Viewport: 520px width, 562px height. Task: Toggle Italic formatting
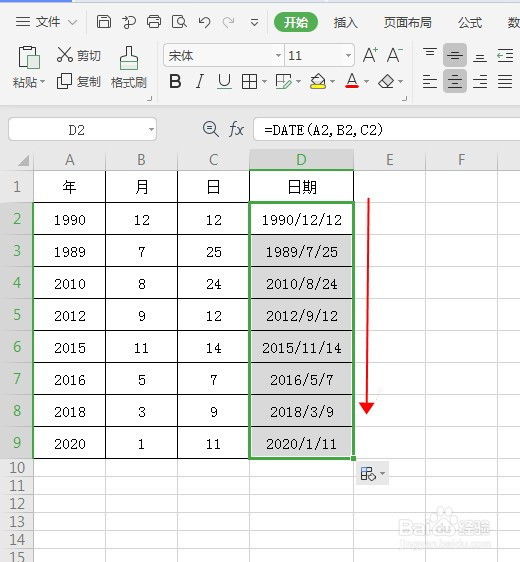(x=200, y=82)
